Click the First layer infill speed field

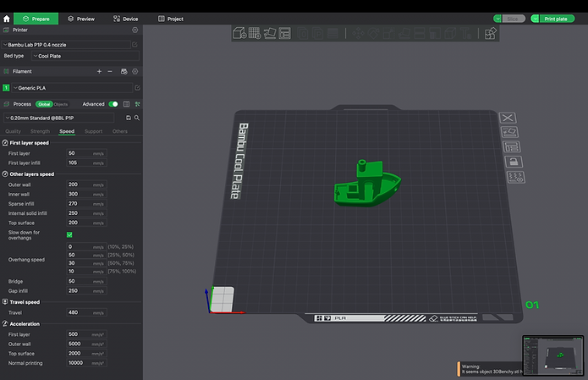[86, 162]
